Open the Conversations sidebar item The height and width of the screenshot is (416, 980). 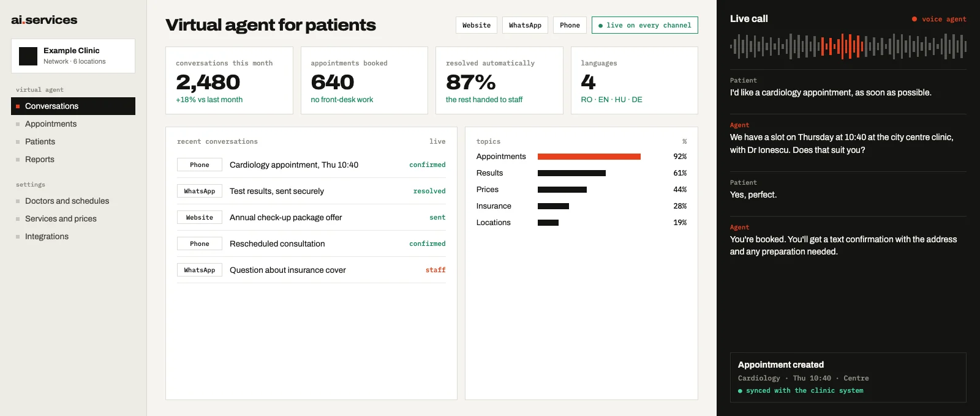[x=73, y=106]
